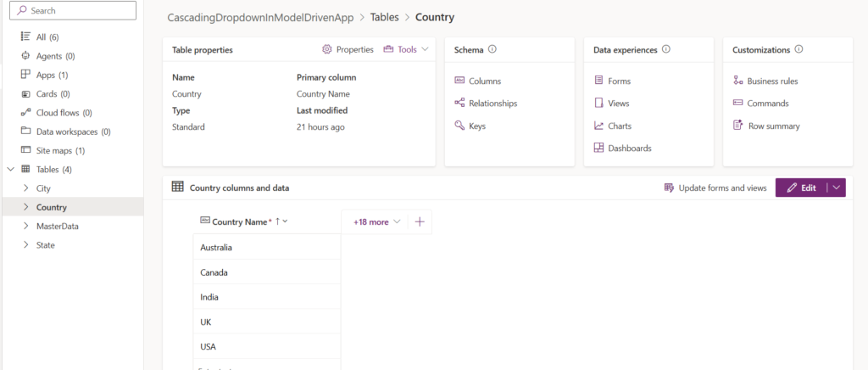This screenshot has width=868, height=370.
Task: Open dropdown arrow beside Edit button
Action: (836, 188)
